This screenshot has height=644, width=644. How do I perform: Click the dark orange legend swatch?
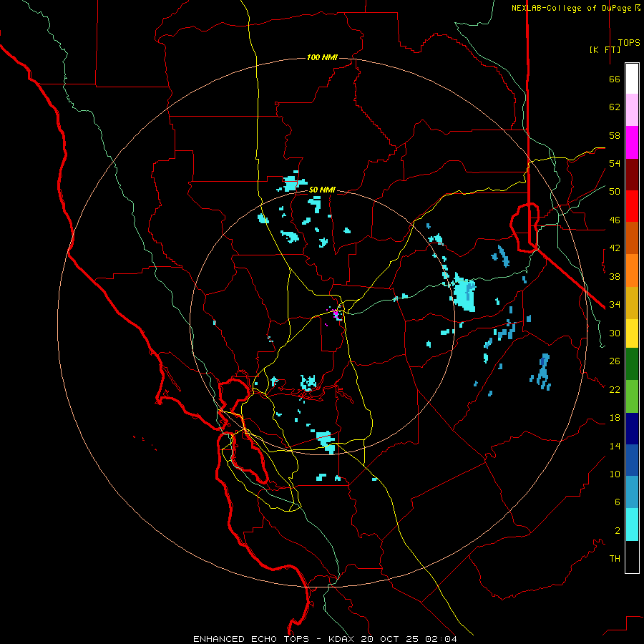tap(632, 238)
